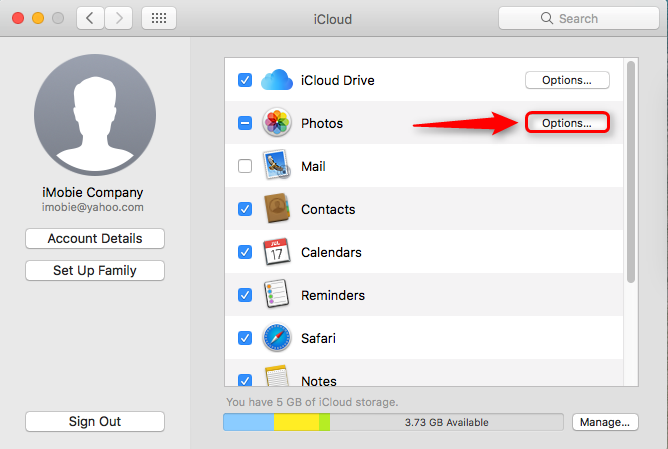
Task: Click the Mail label
Action: 314,167
